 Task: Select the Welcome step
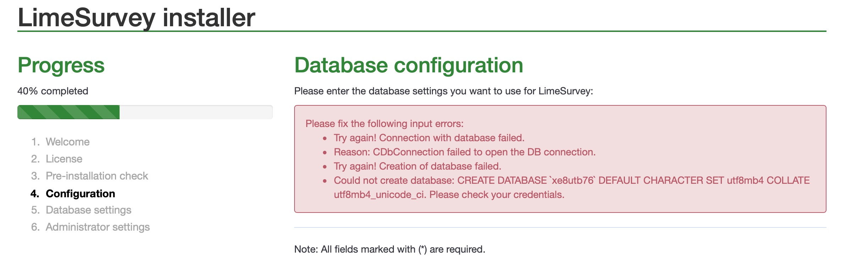pos(67,142)
